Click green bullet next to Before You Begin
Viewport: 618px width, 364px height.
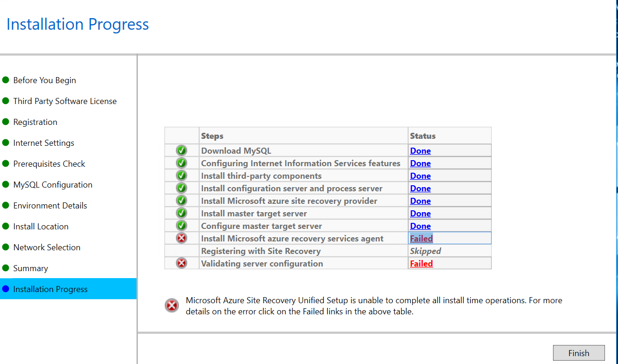point(6,80)
